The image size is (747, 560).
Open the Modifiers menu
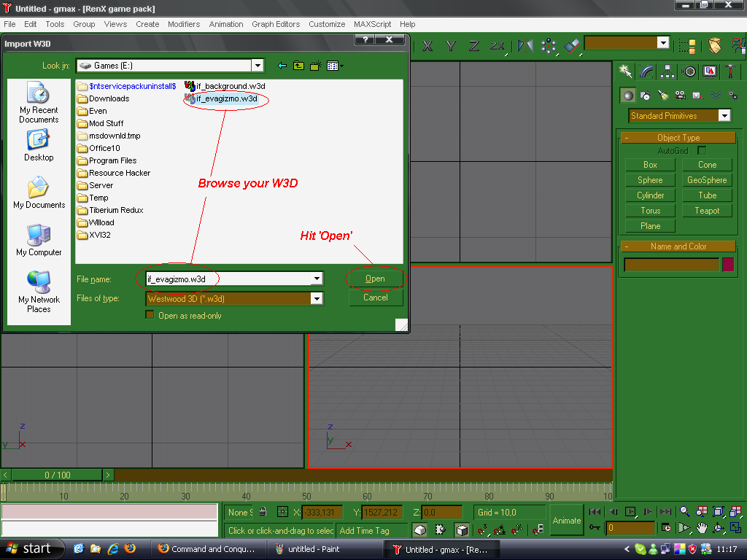184,24
